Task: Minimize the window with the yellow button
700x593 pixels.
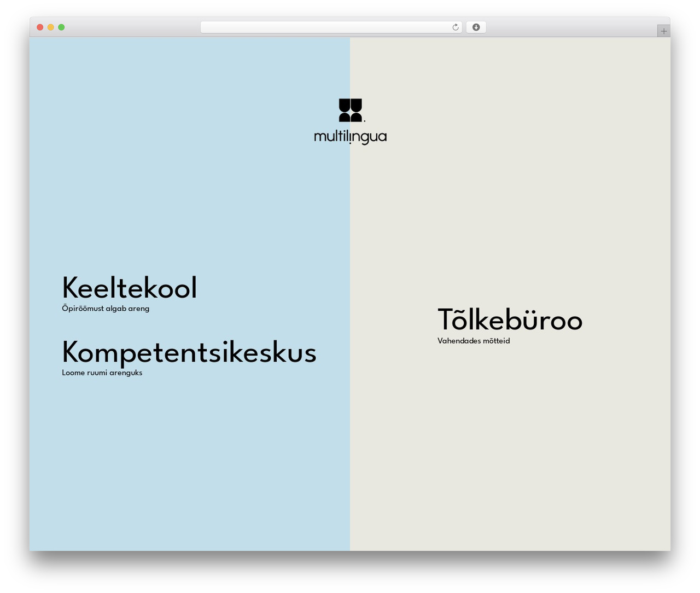Action: (51, 27)
